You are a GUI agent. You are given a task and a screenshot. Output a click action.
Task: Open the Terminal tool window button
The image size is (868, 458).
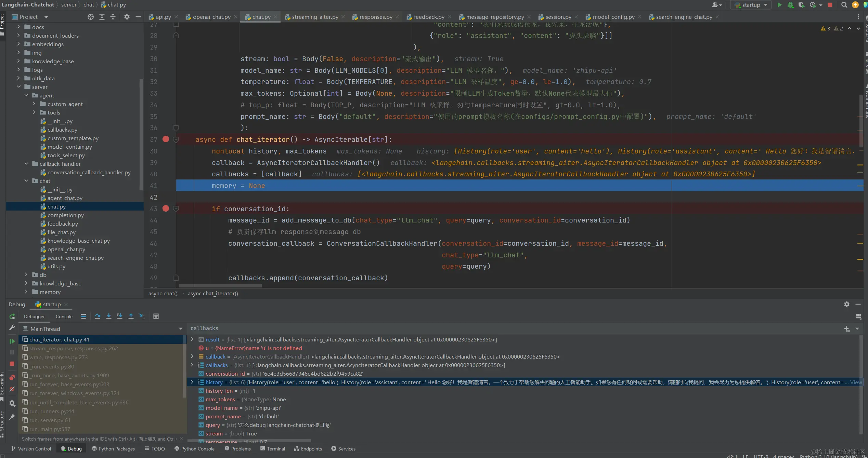273,449
